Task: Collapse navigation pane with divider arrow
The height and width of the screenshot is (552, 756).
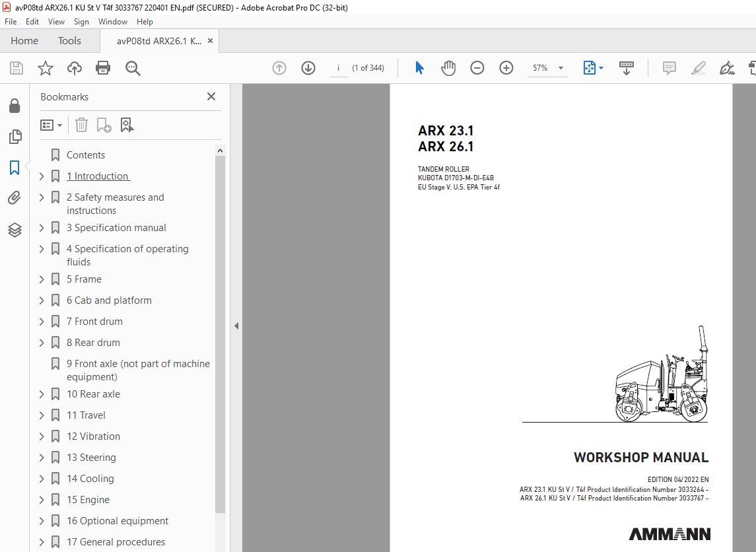Action: click(236, 326)
